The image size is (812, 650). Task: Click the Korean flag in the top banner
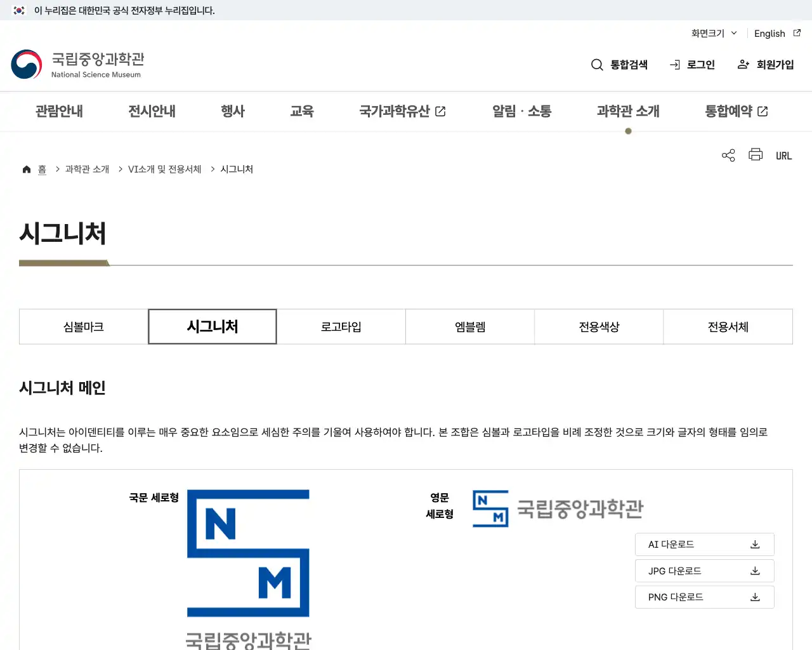click(x=18, y=10)
